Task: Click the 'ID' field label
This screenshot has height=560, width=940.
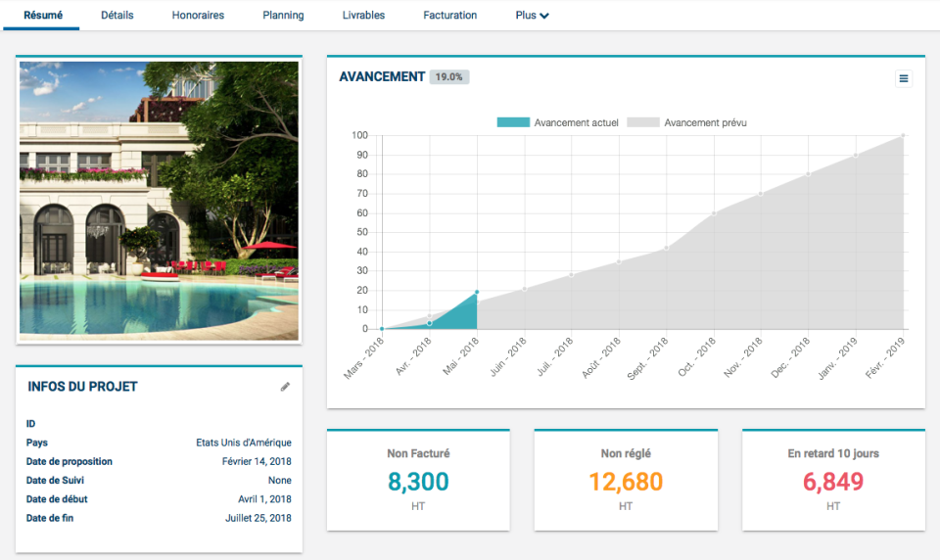Action: [x=30, y=423]
